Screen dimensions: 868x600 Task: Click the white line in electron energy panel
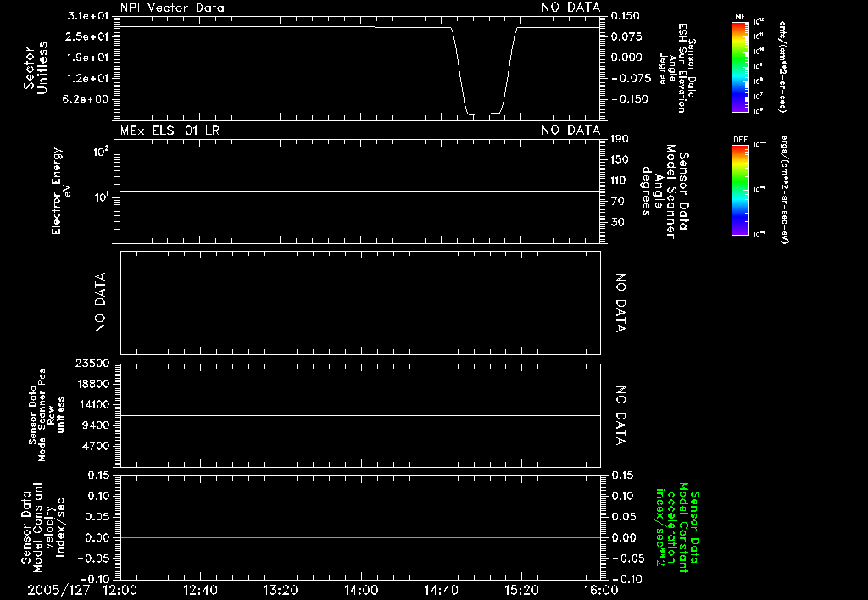point(360,191)
